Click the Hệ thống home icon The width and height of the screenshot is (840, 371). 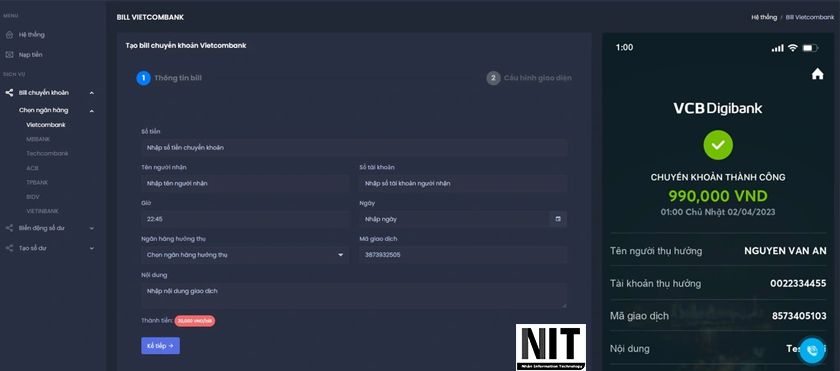9,35
